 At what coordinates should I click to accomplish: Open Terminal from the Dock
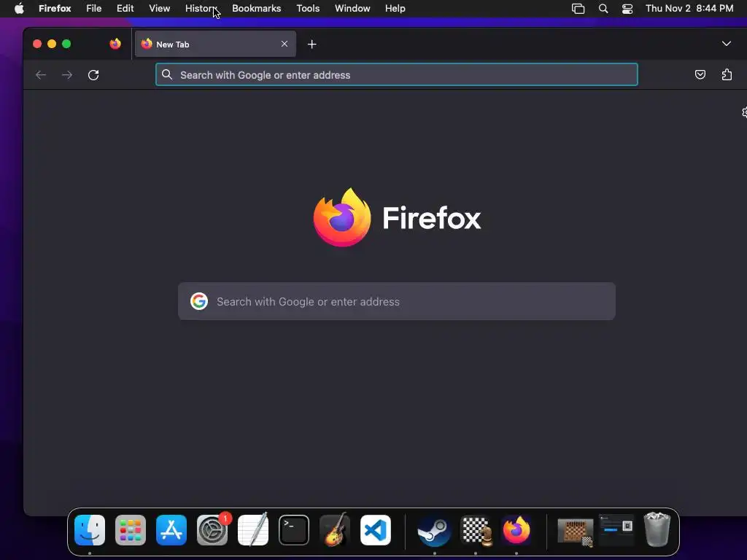(294, 530)
